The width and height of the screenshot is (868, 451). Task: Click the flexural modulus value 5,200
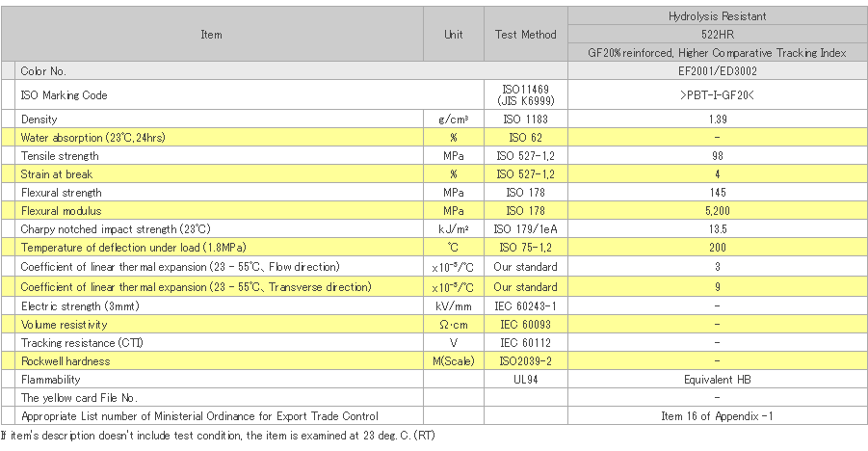point(718,211)
